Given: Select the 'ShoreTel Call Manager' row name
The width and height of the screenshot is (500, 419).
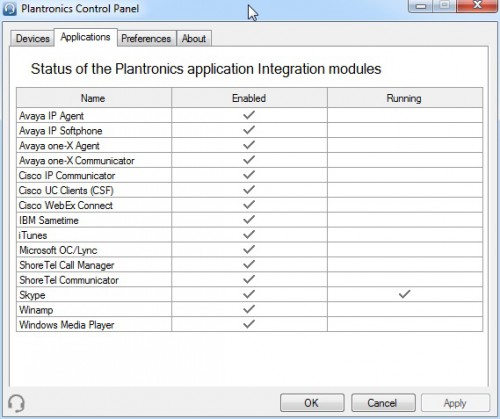Looking at the screenshot, I should (x=67, y=265).
